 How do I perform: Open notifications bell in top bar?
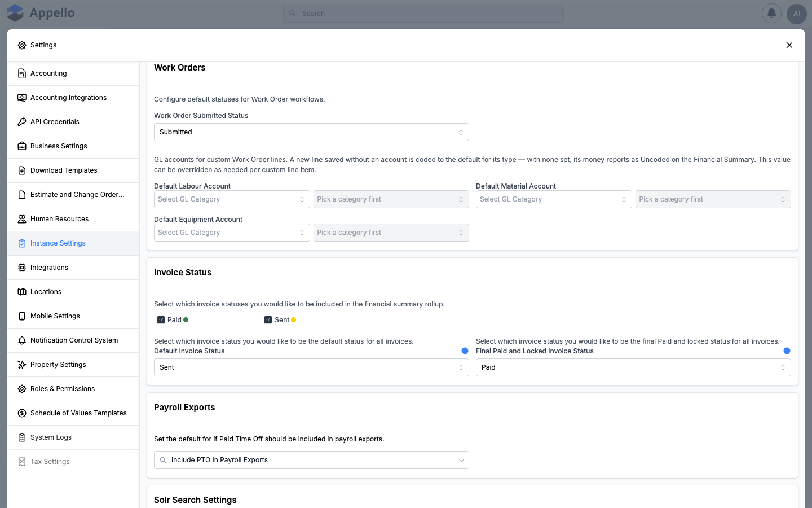pos(771,14)
